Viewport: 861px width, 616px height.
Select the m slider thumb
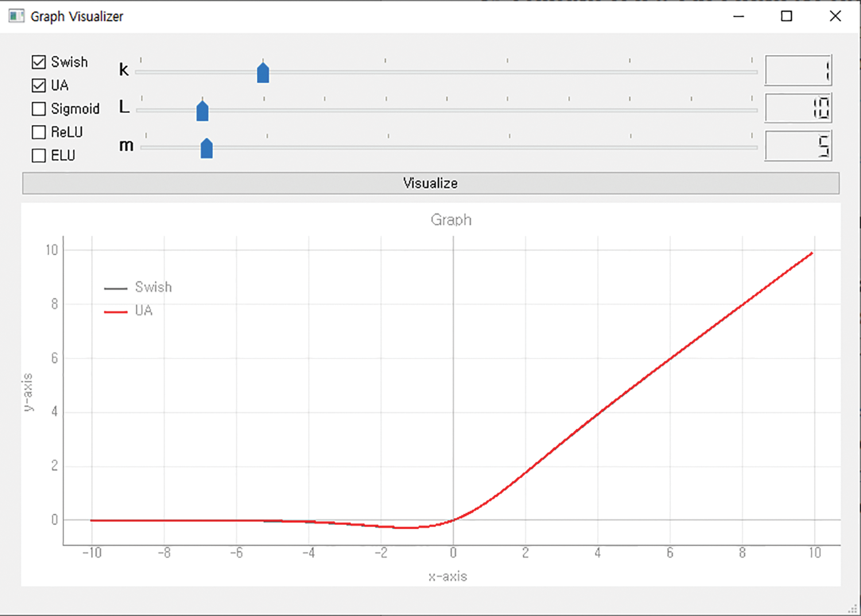207,148
